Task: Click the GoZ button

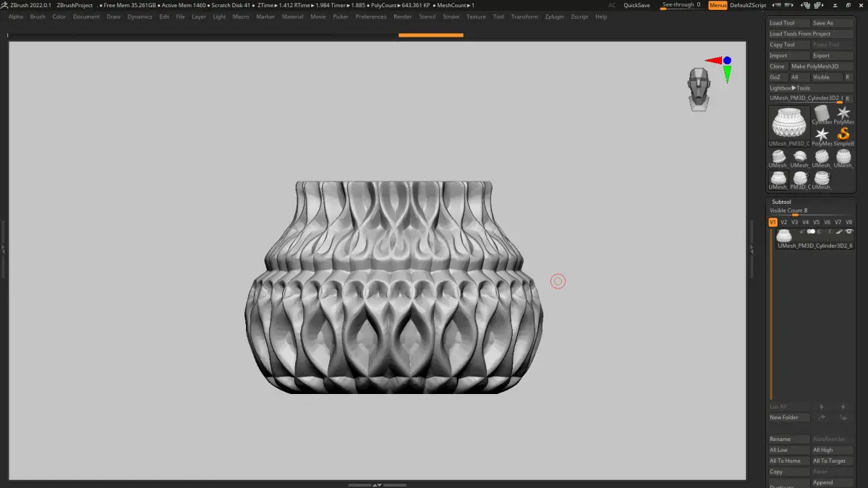Action: 778,77
